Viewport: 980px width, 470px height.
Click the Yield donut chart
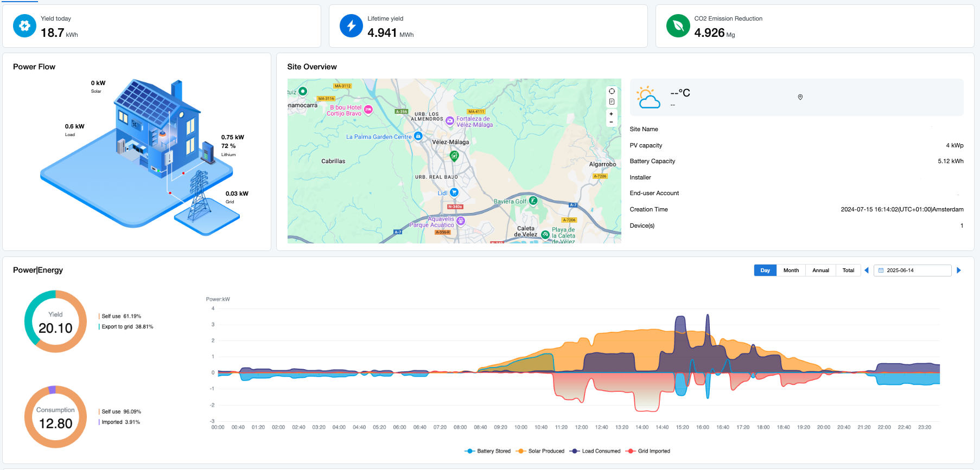55,322
